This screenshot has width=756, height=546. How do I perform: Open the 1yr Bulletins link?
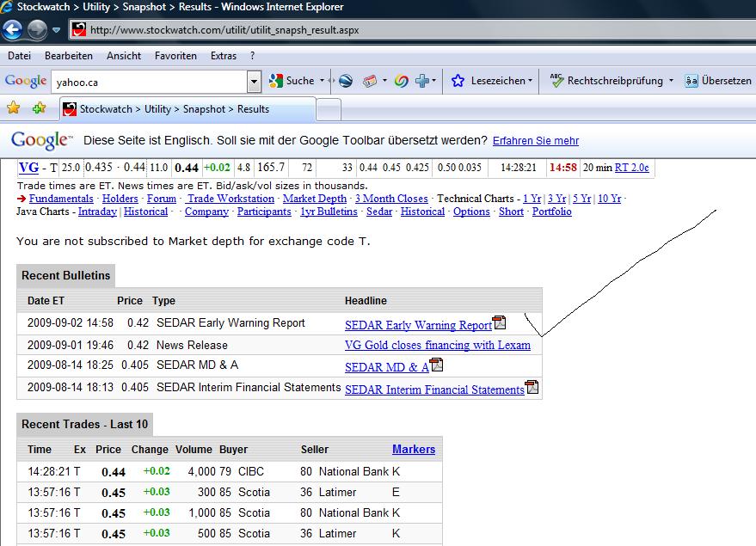[x=329, y=212]
